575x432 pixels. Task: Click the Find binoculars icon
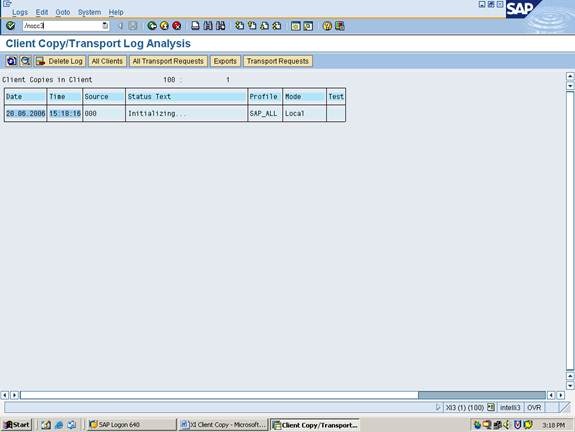pyautogui.click(x=208, y=26)
